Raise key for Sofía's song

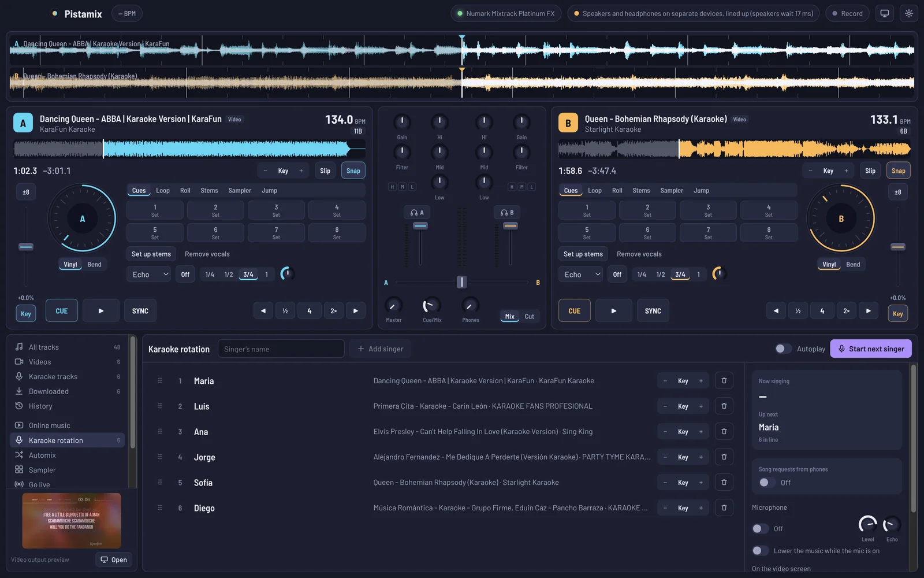tap(701, 483)
